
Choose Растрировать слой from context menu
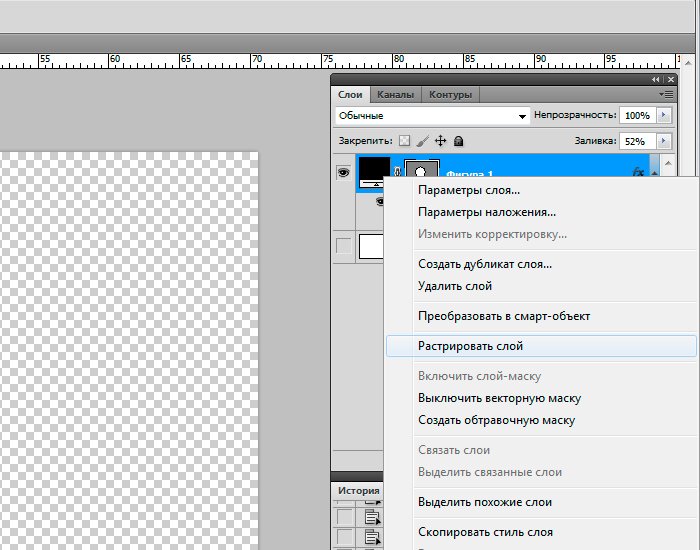[540, 346]
